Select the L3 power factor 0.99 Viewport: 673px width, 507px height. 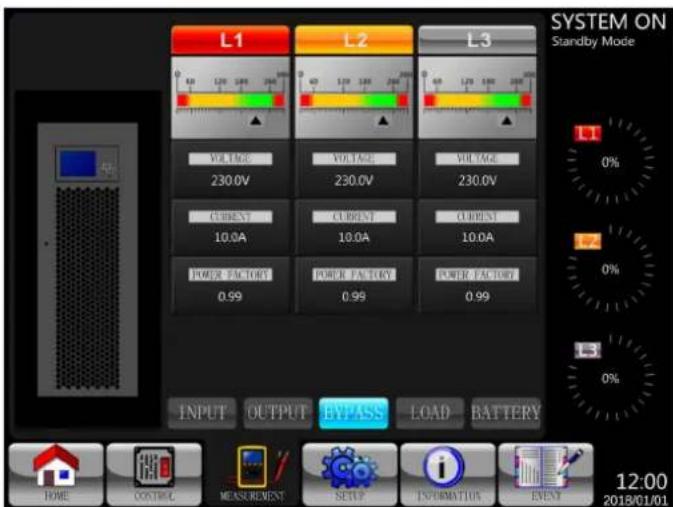(x=477, y=297)
